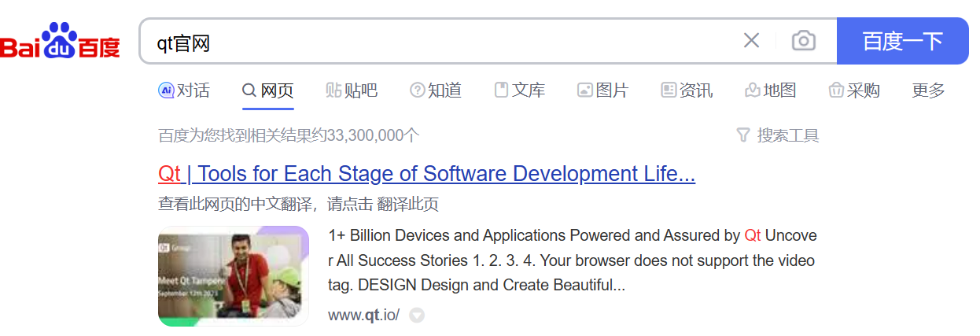Expand the 更多 menu

(x=928, y=90)
